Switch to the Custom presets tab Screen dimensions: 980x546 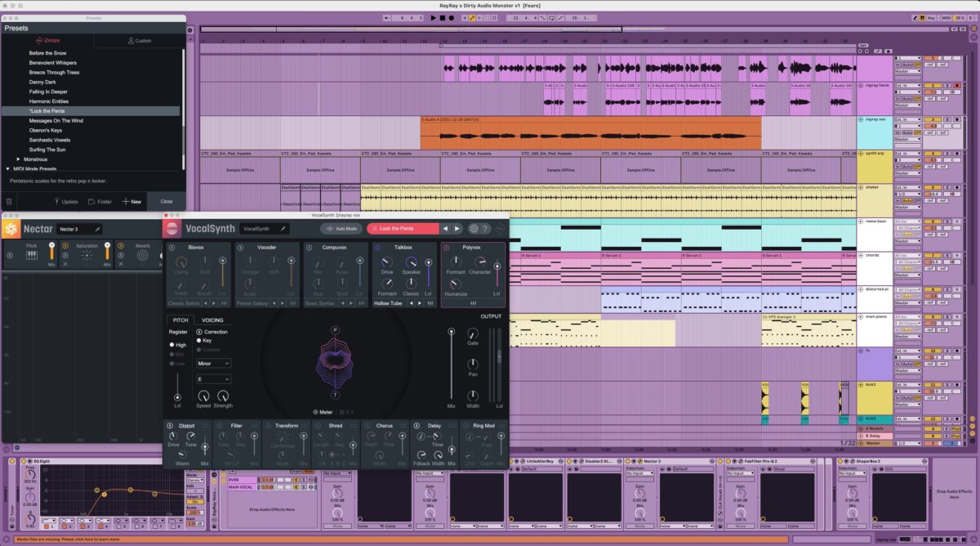point(140,41)
